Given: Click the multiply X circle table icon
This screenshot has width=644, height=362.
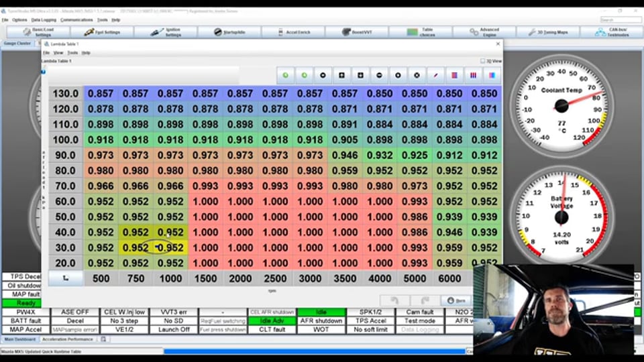Looking at the screenshot, I should pos(417,76).
